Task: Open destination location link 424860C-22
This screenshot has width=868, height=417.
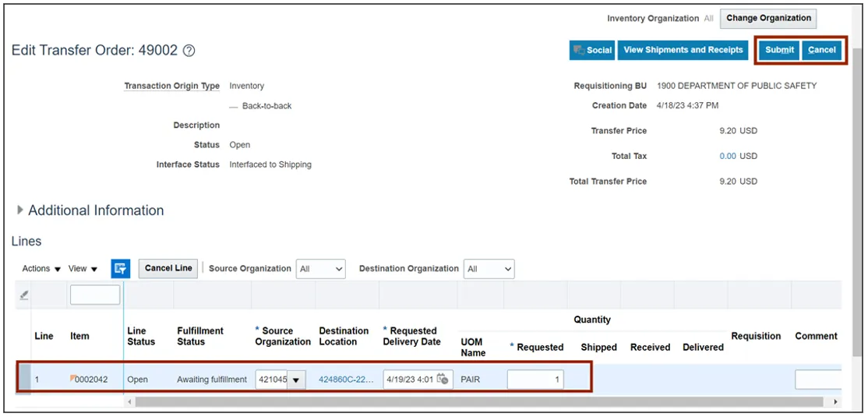Action: pyautogui.click(x=346, y=380)
